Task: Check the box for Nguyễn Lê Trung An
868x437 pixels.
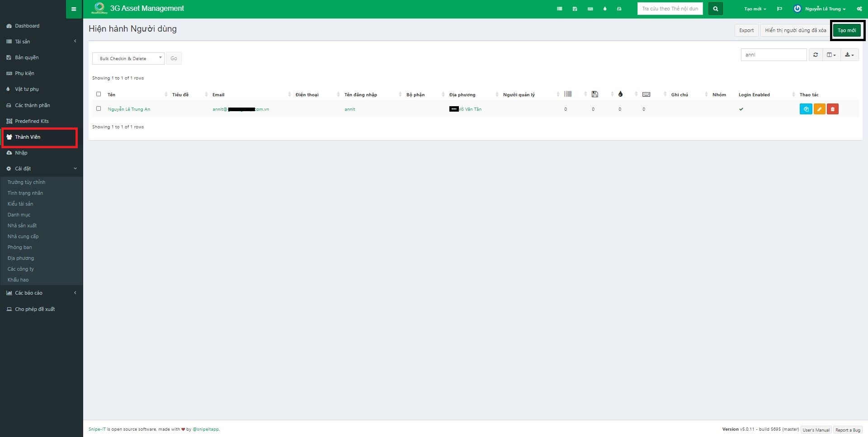Action: [99, 108]
